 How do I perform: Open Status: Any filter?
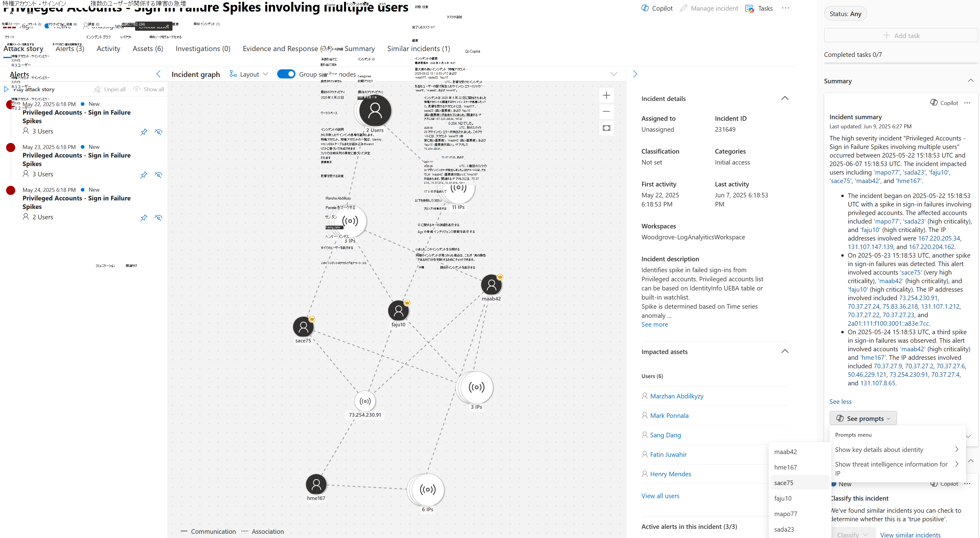[x=845, y=14]
